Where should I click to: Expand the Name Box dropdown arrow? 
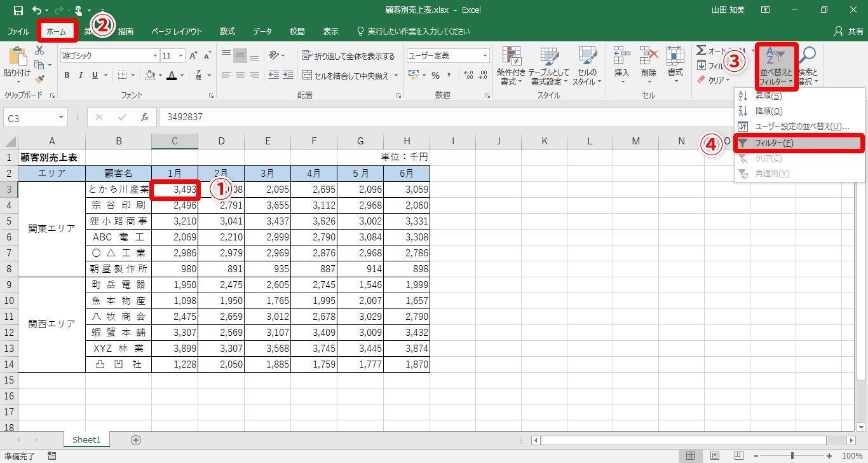62,118
